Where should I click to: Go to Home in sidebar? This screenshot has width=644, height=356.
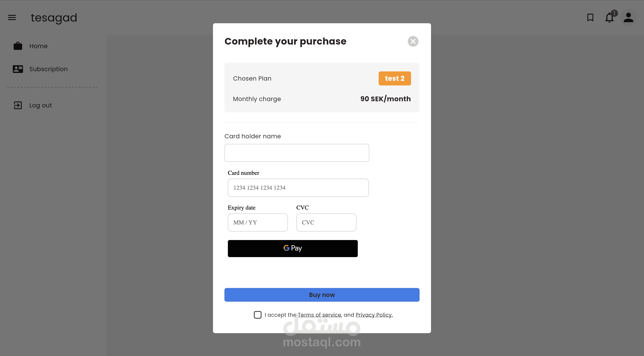(x=38, y=46)
